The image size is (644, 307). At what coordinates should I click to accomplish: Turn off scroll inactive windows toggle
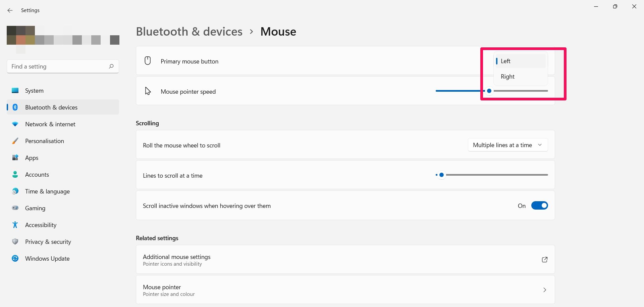[539, 206]
